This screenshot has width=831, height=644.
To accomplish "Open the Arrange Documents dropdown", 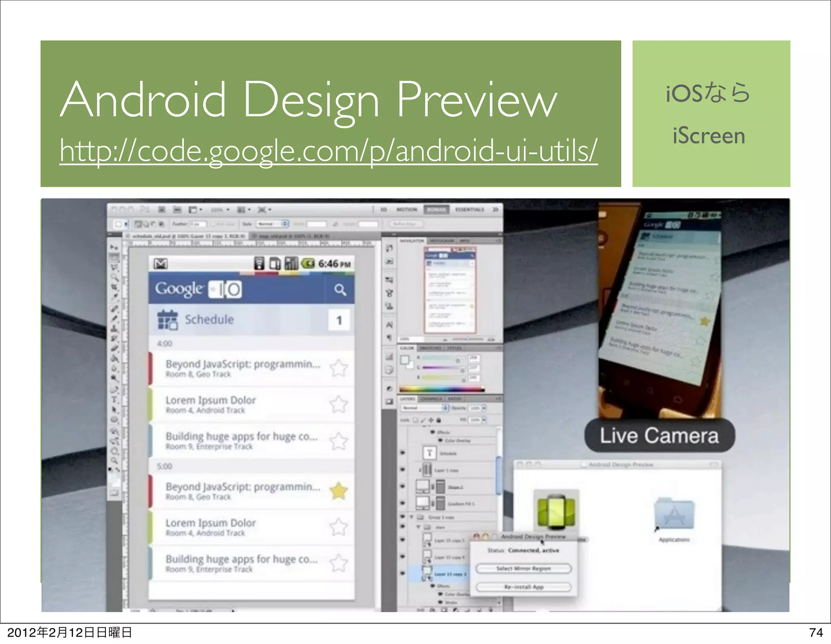I will click(244, 210).
